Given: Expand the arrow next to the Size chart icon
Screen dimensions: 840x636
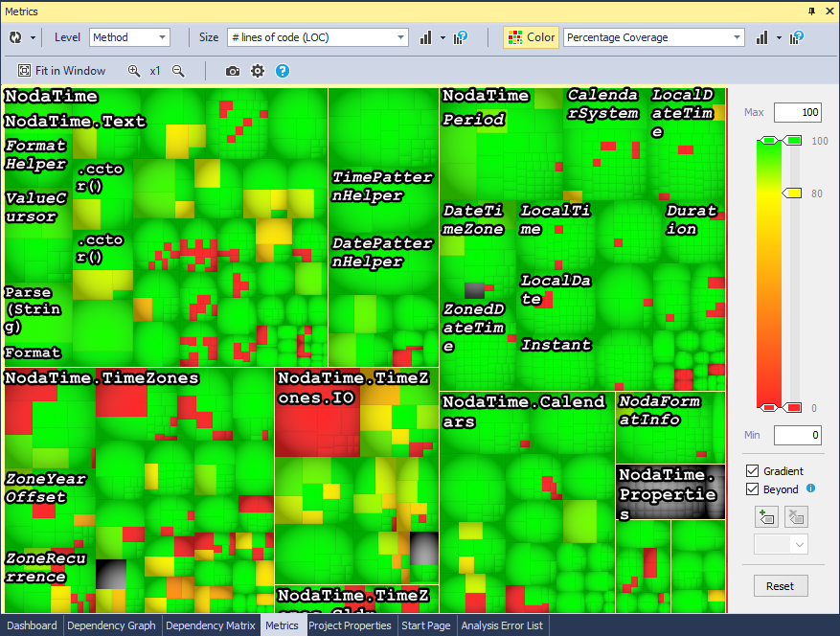Looking at the screenshot, I should coord(443,38).
